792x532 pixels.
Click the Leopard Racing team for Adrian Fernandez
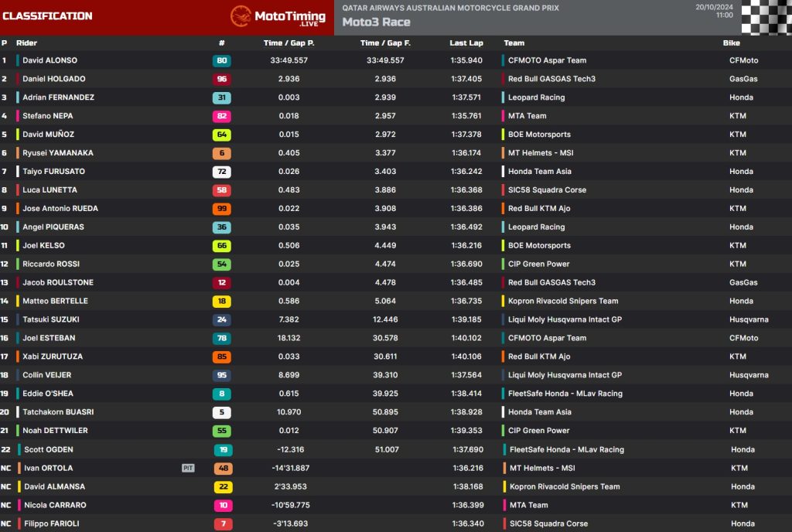coord(536,97)
